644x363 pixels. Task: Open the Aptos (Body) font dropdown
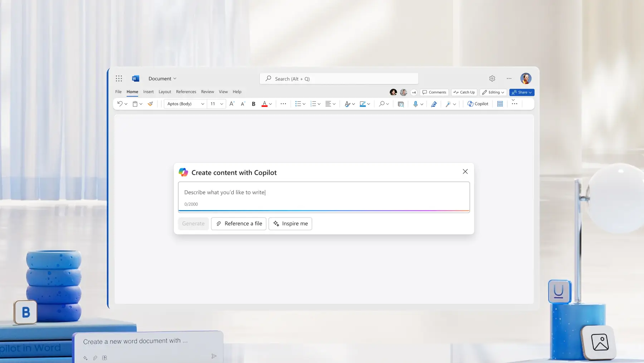click(x=184, y=104)
